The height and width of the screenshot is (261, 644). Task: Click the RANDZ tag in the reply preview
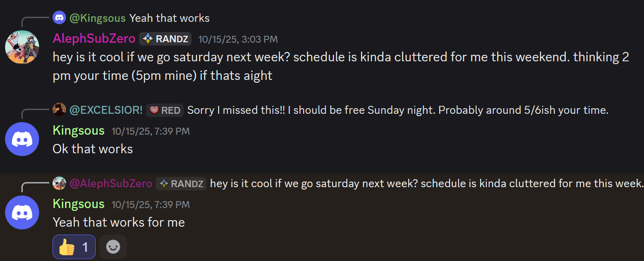181,183
